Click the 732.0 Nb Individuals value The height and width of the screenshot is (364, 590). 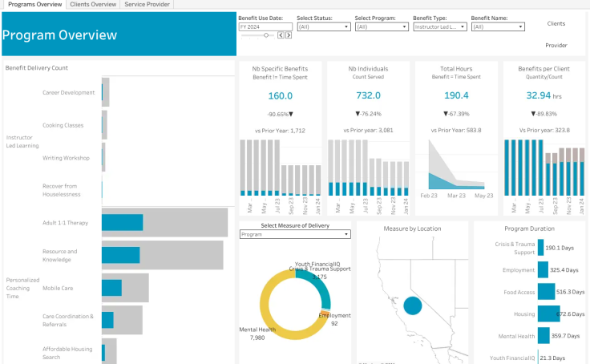(x=368, y=95)
